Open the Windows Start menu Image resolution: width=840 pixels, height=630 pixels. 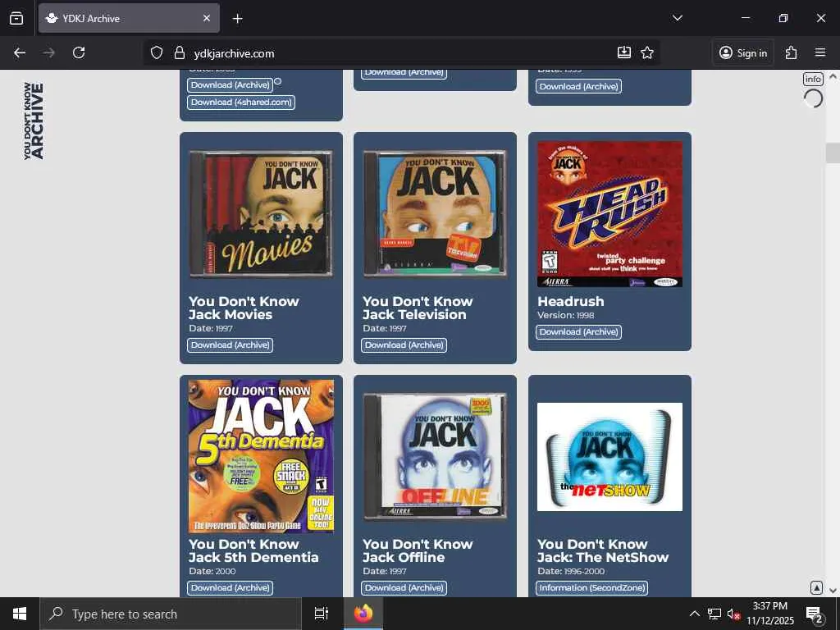coord(20,614)
